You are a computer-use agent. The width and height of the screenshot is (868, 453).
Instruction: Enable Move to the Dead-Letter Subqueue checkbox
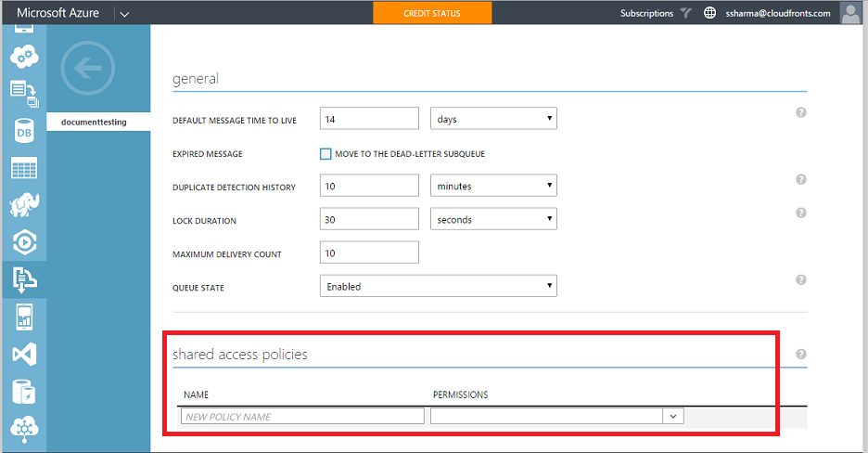click(x=325, y=154)
